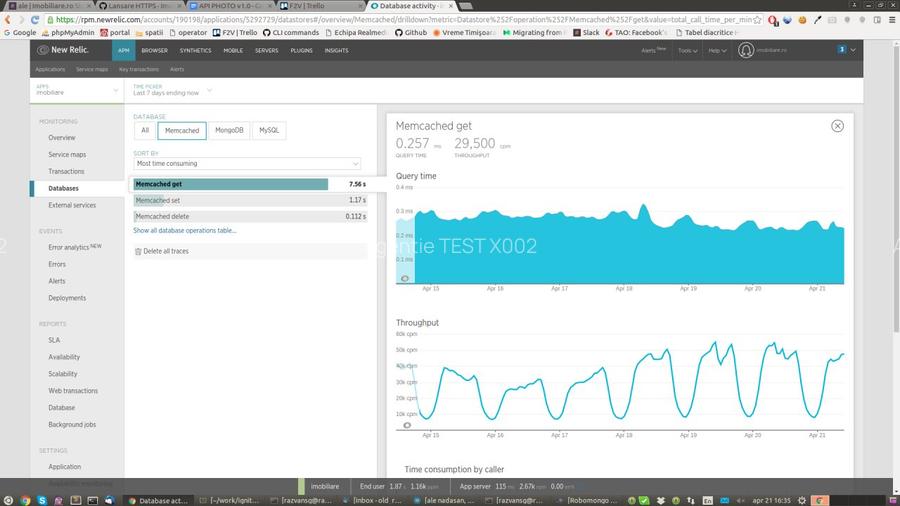Open Transactions in the Monitoring sidebar
900x506 pixels.
pos(66,171)
